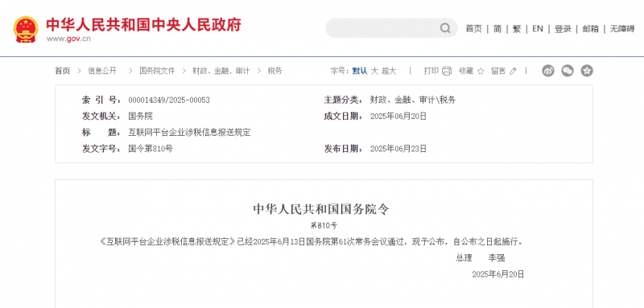Viewport: 644px width, 308px height.
Task: Open 信息公开 breadcrumb
Action: pos(102,71)
